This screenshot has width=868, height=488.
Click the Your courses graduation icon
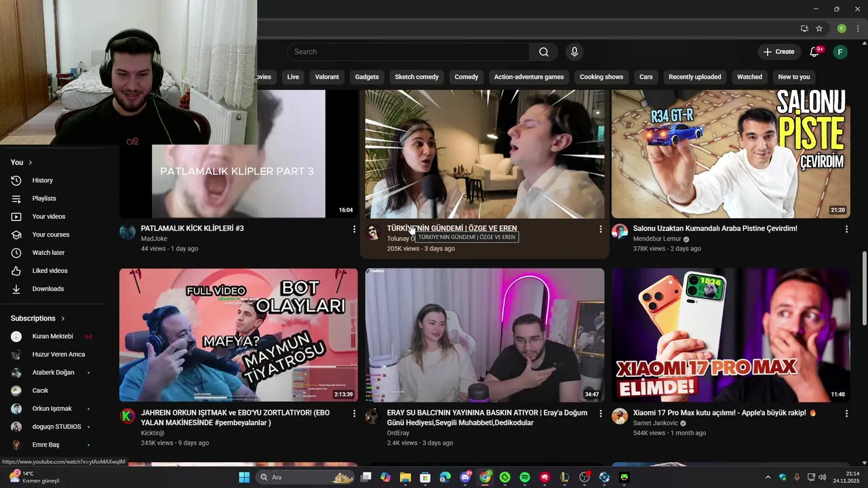click(16, 235)
